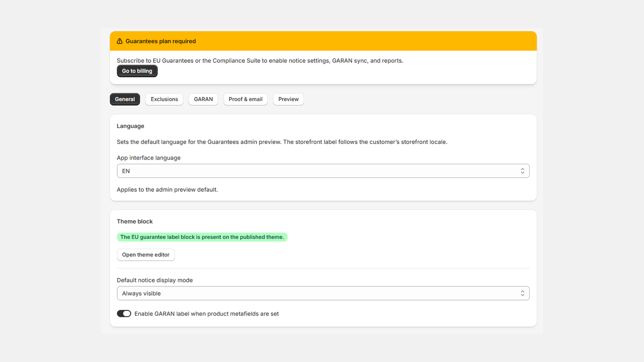The image size is (644, 362).
Task: Open the GARAN tab
Action: tap(203, 99)
